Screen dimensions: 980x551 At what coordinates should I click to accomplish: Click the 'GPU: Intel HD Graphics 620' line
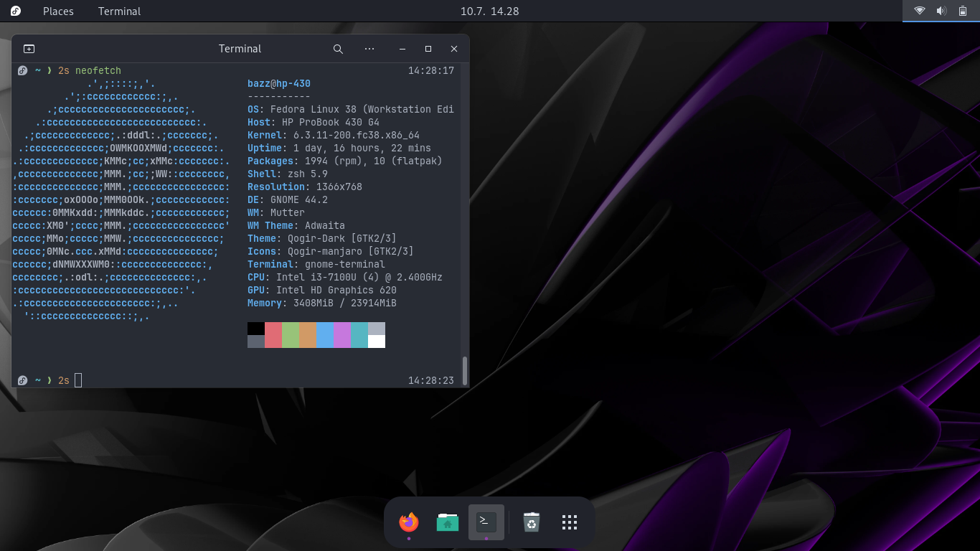coord(322,291)
